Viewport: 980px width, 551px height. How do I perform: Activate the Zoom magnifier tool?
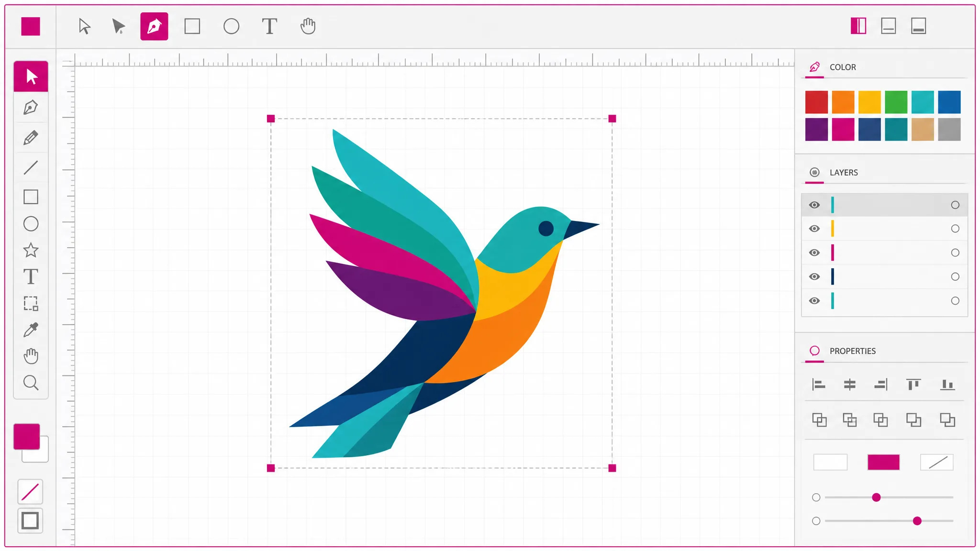pyautogui.click(x=31, y=383)
